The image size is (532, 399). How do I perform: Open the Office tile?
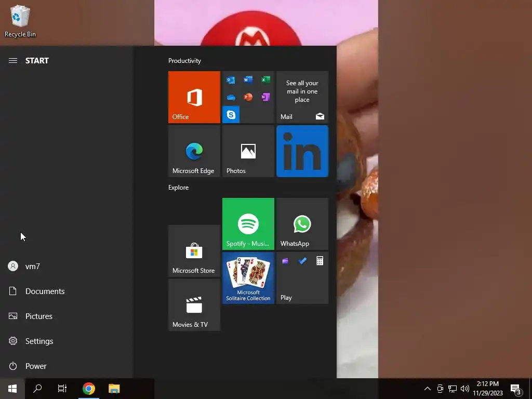[194, 97]
